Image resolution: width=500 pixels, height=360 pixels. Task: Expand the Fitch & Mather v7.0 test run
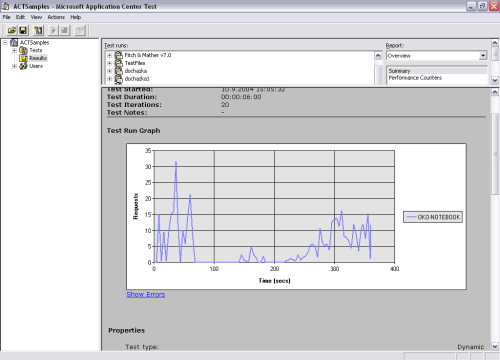110,55
